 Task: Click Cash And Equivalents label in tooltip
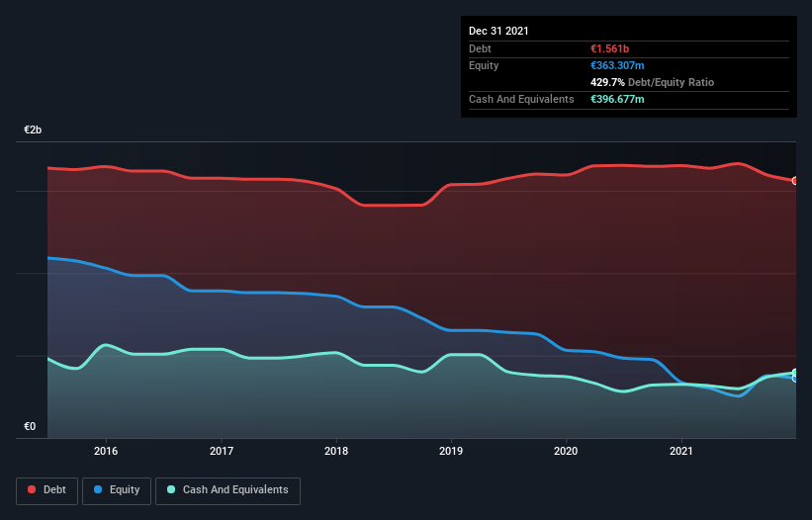click(x=521, y=99)
